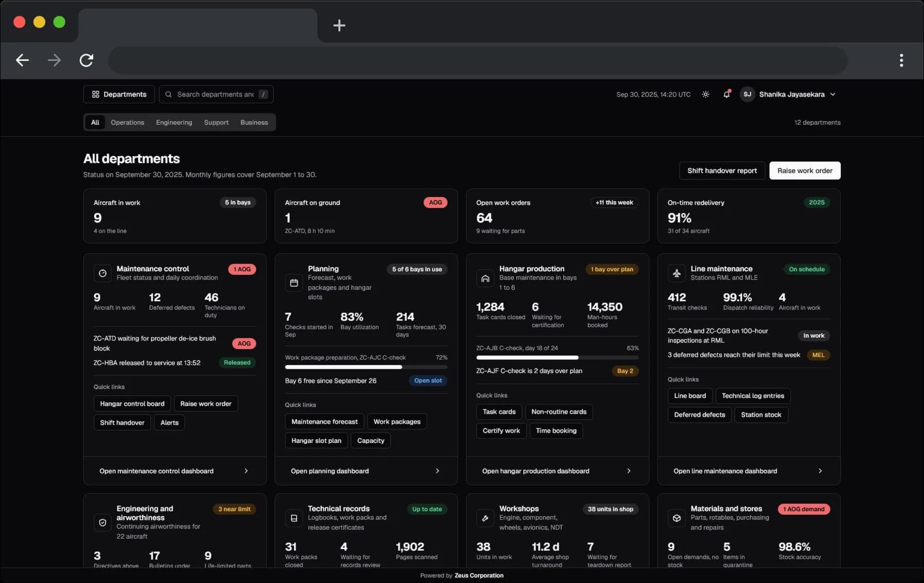
Task: Click the top Raise work order button
Action: (804, 171)
